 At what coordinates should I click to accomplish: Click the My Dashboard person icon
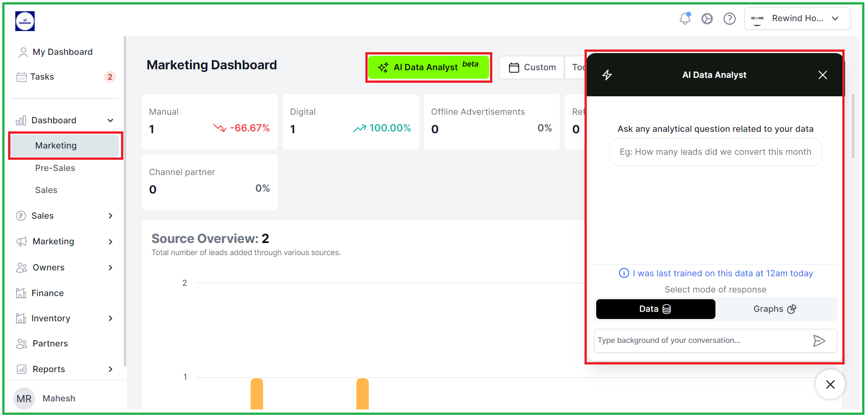coord(23,52)
